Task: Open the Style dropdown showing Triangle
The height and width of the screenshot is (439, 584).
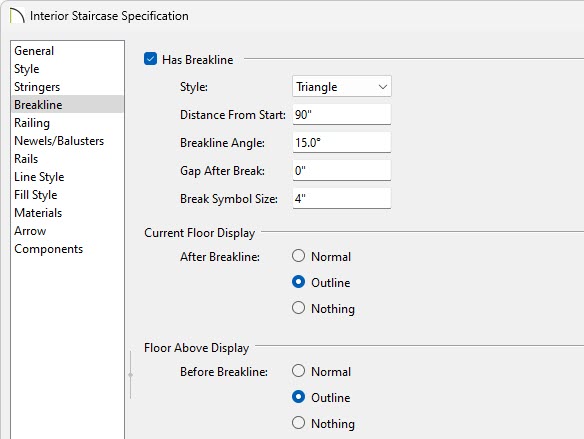Action: [x=342, y=86]
